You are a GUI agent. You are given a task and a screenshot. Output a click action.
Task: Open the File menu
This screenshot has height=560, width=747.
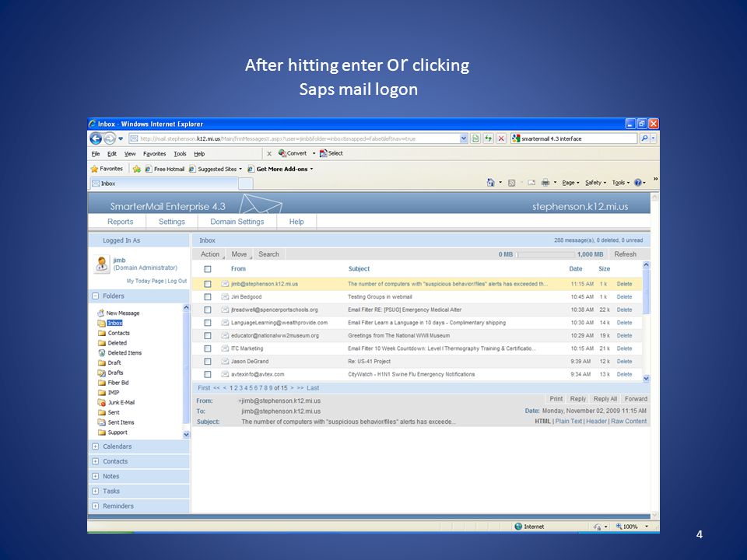click(x=96, y=154)
